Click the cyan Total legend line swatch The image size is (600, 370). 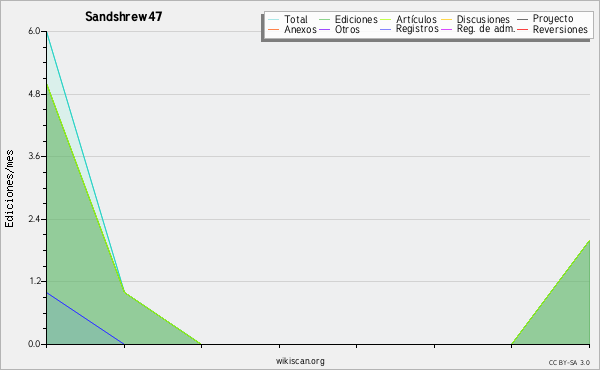(273, 19)
